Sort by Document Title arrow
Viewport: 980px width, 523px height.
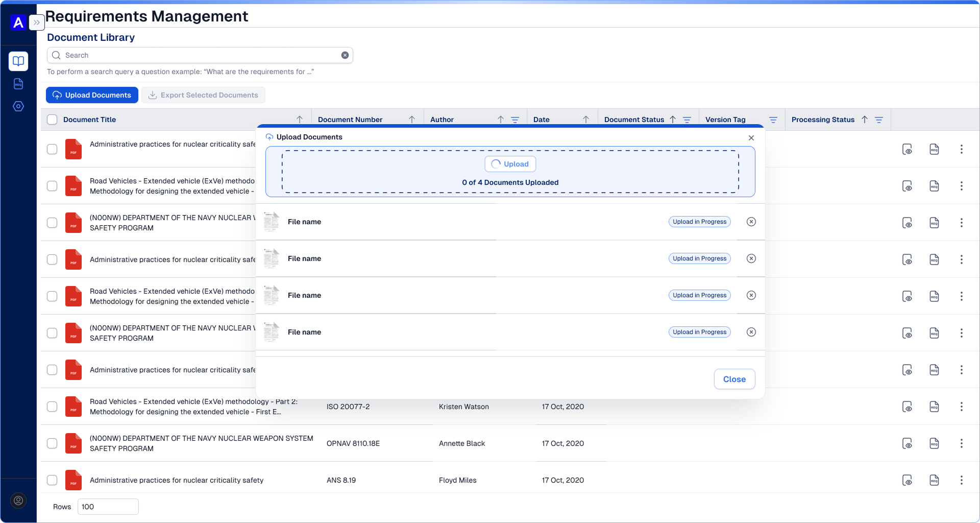300,120
